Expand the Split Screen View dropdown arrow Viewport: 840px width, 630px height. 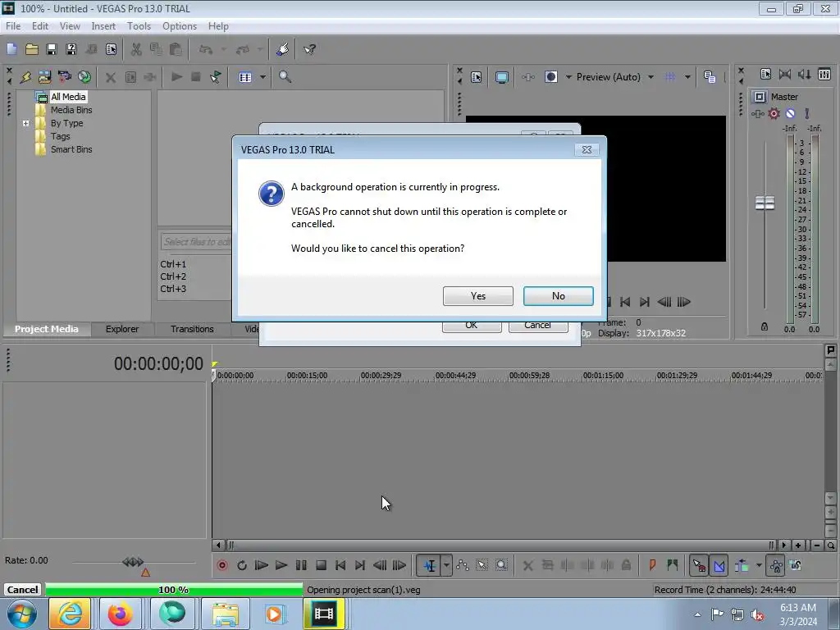point(568,76)
